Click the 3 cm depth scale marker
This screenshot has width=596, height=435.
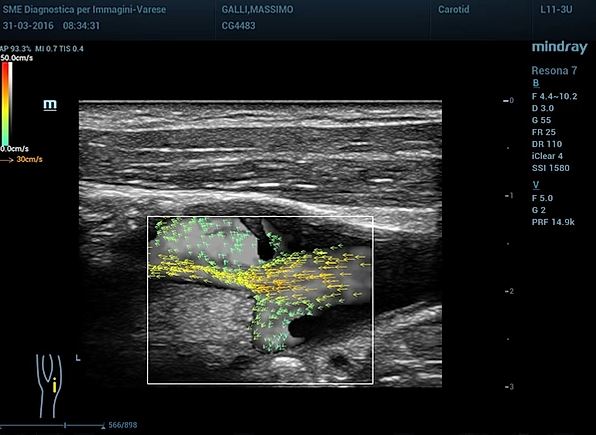[509, 387]
